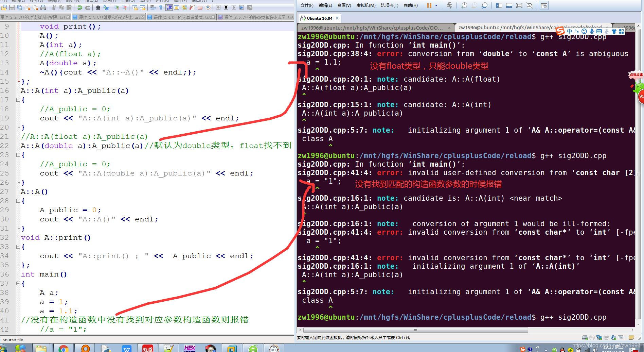Open VMware 文件(F) menu
The image size is (644, 352).
tap(307, 5)
